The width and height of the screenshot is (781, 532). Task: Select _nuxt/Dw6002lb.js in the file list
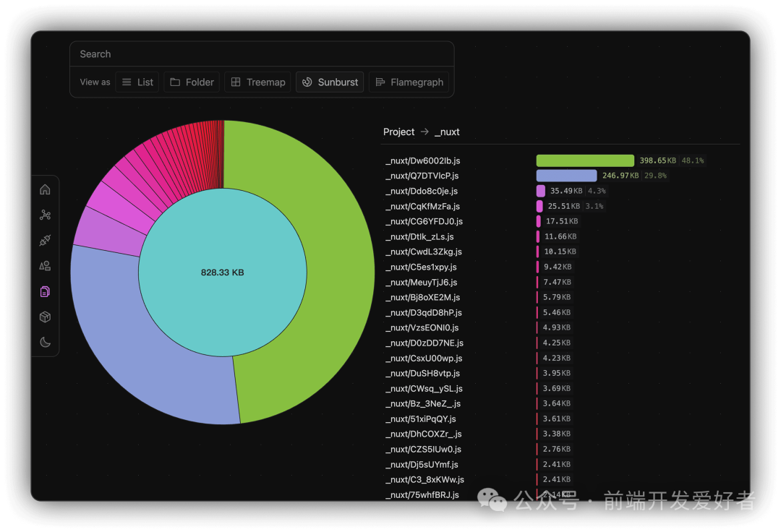pyautogui.click(x=422, y=160)
